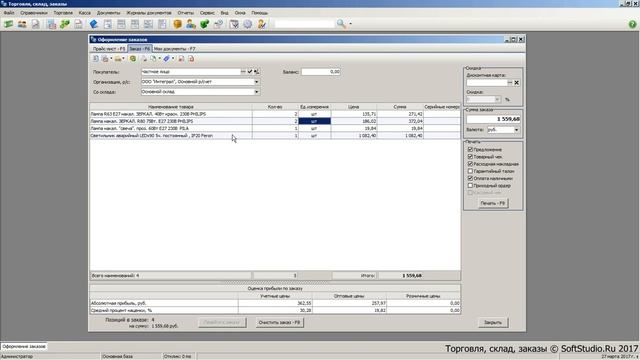Click the green banknote icon in main toolbar
The image size is (640, 360).
8,24
